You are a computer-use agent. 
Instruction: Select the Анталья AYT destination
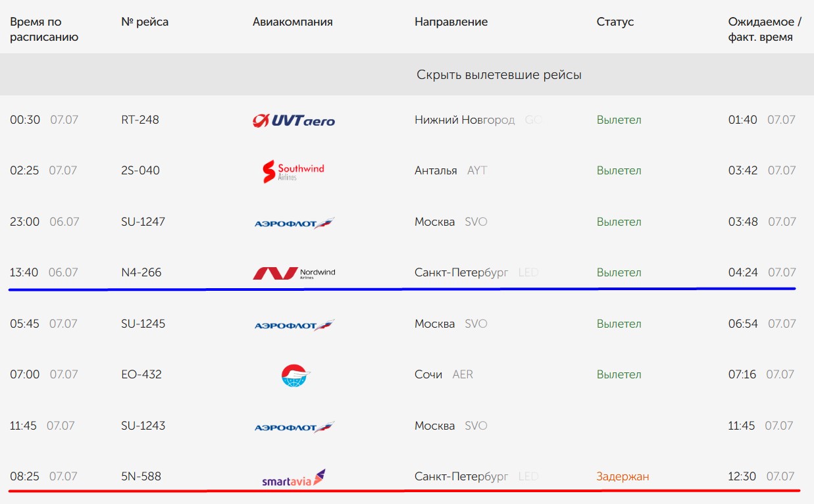point(451,170)
